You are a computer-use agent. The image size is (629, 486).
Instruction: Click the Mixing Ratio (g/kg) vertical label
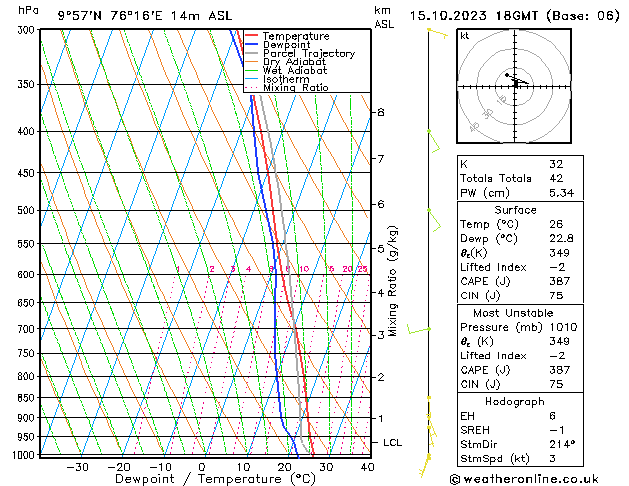[392, 281]
